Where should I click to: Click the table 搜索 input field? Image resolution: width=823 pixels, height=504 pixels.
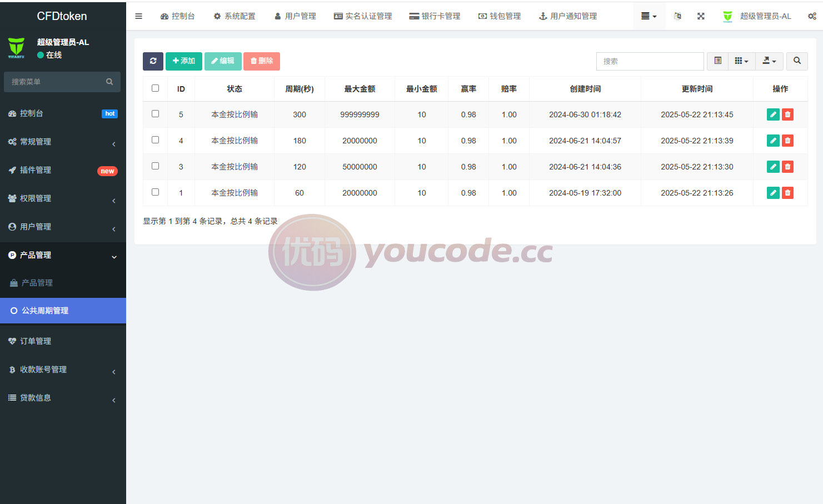[650, 61]
